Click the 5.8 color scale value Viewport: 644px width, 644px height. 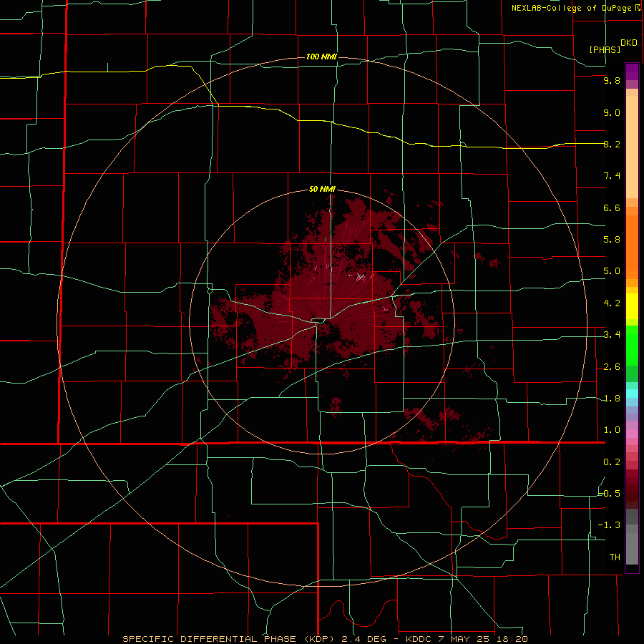612,240
